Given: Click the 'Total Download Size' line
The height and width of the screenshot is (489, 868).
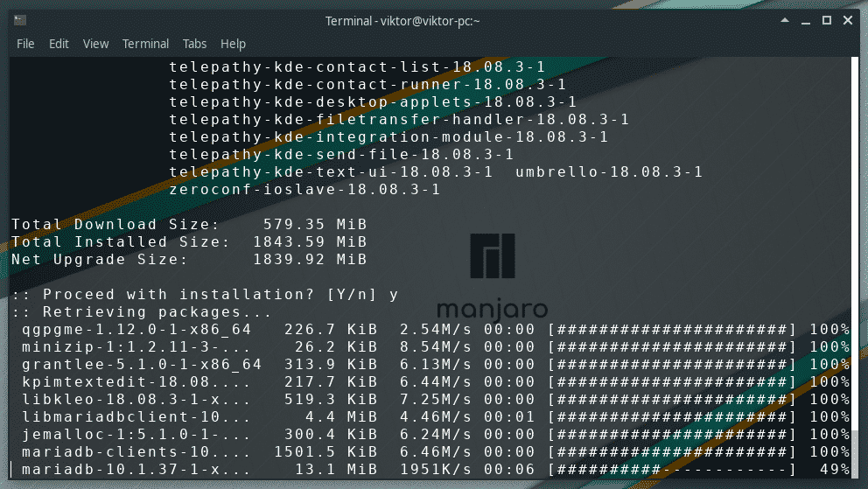Looking at the screenshot, I should [189, 225].
